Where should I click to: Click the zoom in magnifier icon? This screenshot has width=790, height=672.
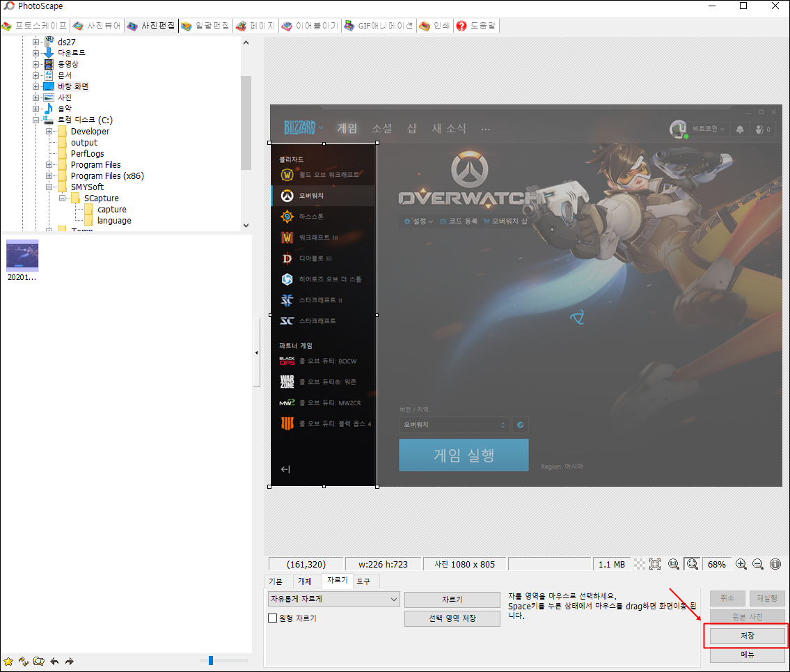[741, 564]
